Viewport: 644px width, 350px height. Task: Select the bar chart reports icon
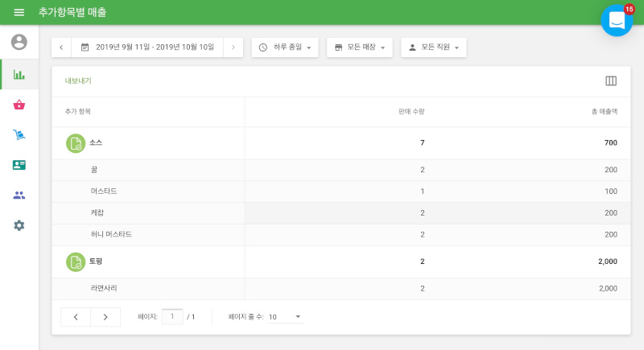coord(19,74)
